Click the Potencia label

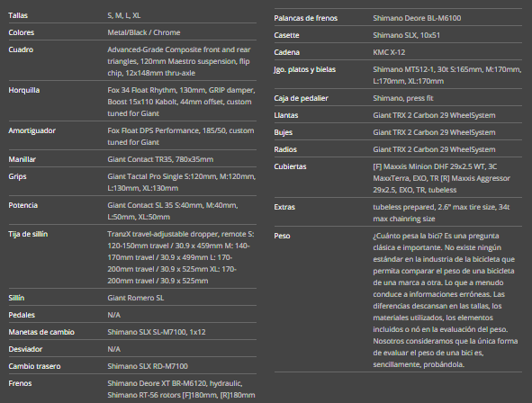[x=23, y=205]
